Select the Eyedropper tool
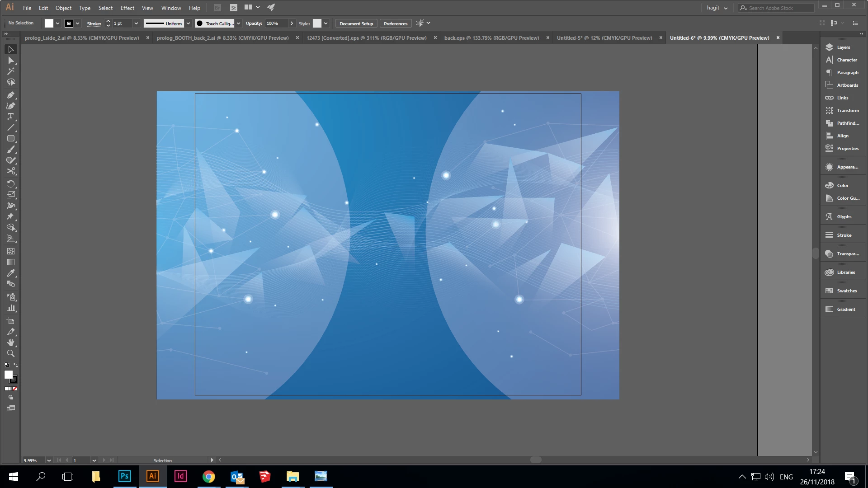The width and height of the screenshot is (868, 488). [11, 273]
